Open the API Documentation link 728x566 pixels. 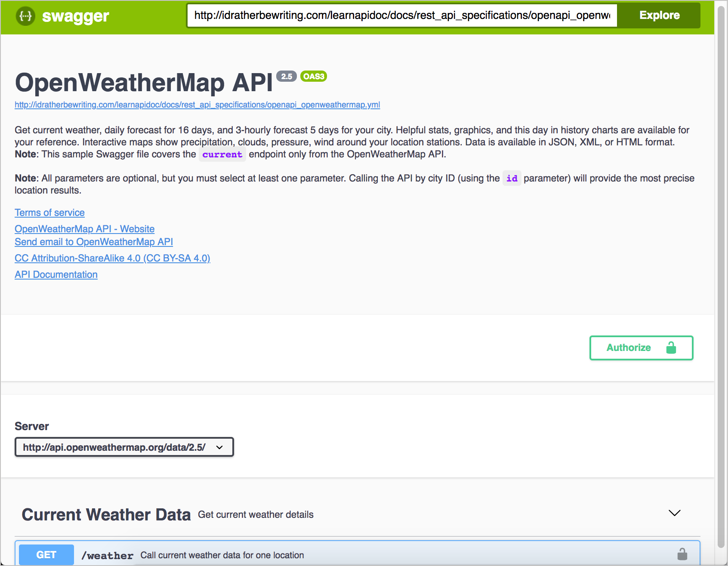point(56,274)
